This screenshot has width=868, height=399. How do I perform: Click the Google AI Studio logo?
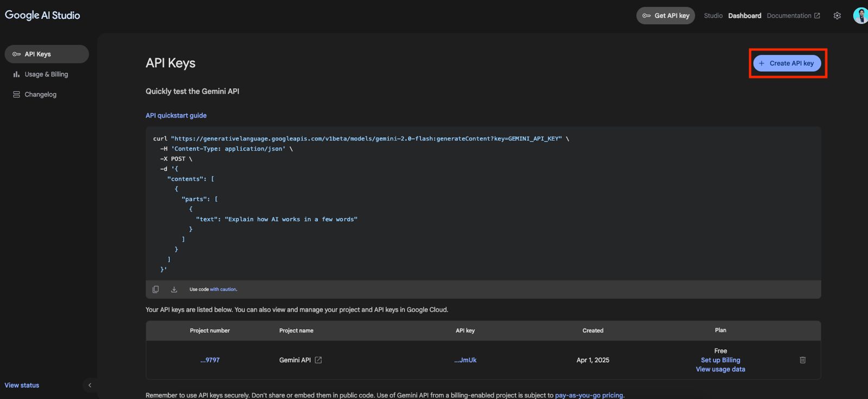point(42,15)
